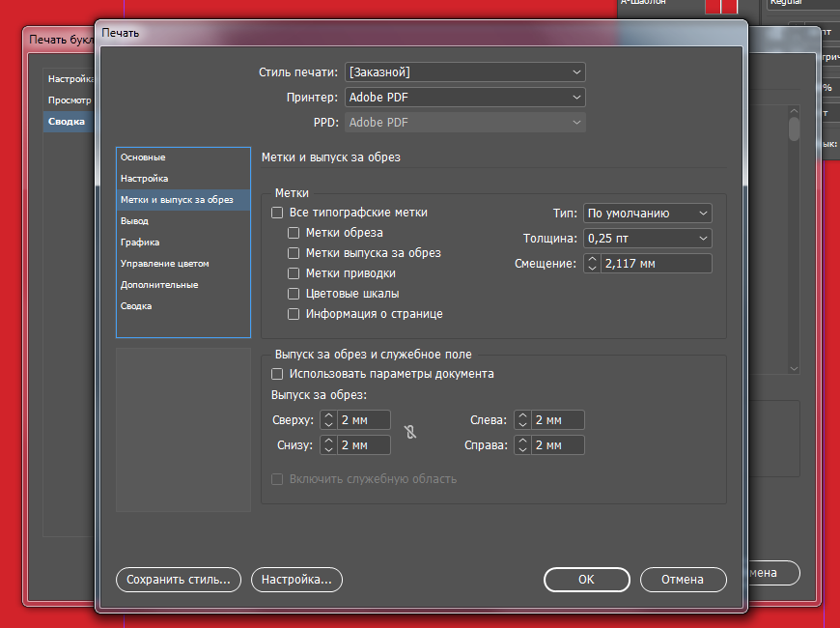Screen dimensions: 840x628
Task: Click the Настройка... button at bottom
Action: tap(296, 580)
